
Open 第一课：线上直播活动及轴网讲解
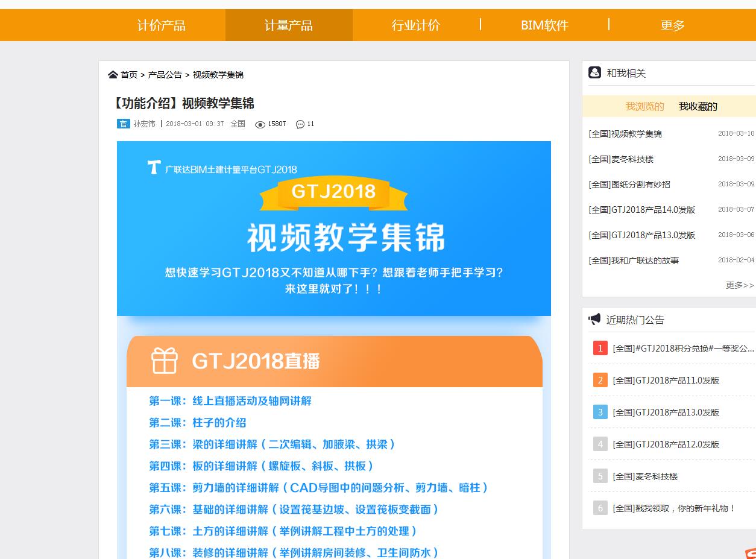point(230,401)
